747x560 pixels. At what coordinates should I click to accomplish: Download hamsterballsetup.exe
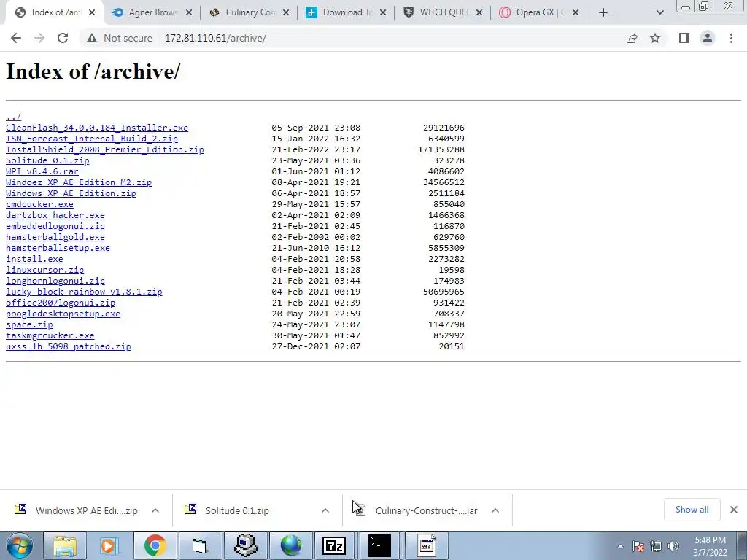(x=58, y=248)
